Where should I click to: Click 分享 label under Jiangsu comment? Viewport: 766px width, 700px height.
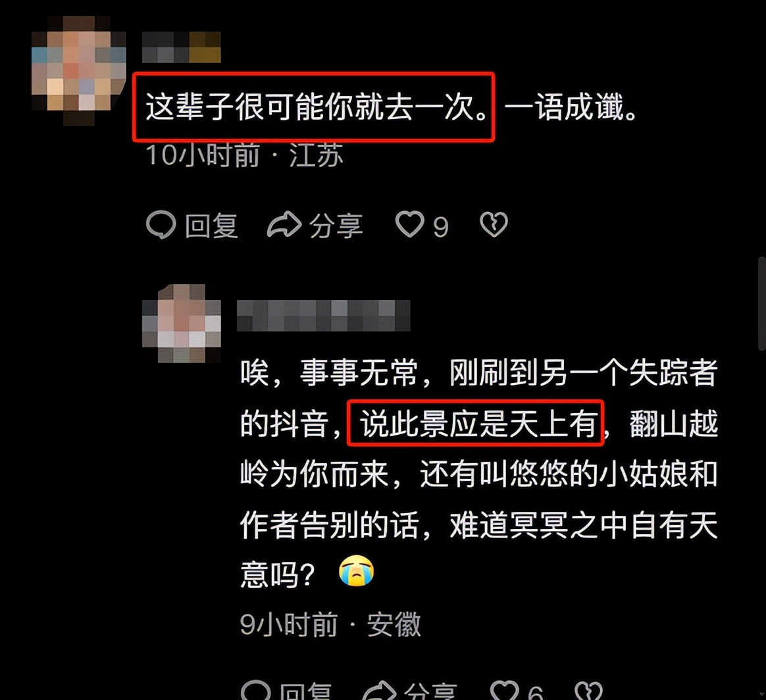point(336,226)
